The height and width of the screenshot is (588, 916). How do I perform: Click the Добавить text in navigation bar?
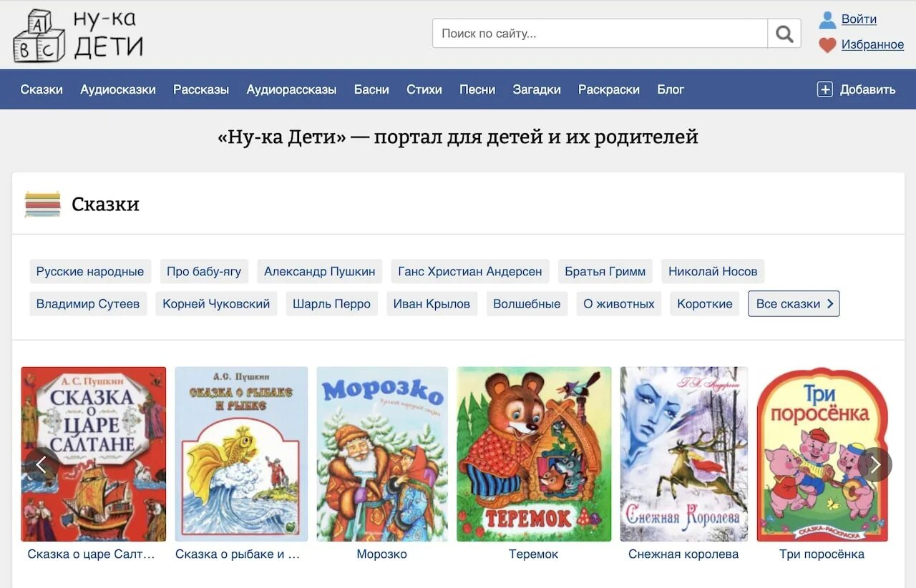tap(867, 89)
